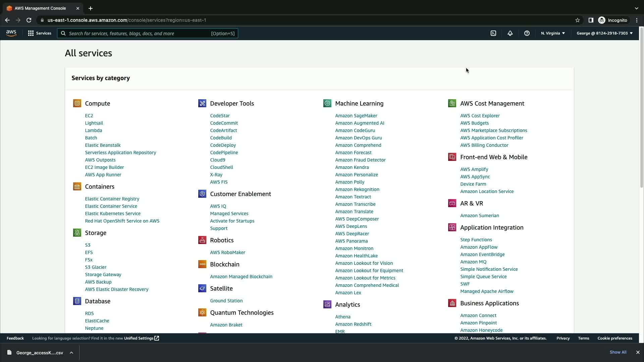Viewport: 644px width, 362px height.
Task: Click the Services grid icon
Action: click(31, 33)
